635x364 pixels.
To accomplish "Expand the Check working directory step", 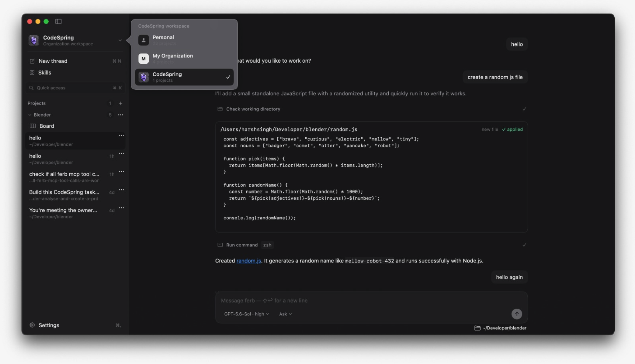I will pyautogui.click(x=372, y=109).
